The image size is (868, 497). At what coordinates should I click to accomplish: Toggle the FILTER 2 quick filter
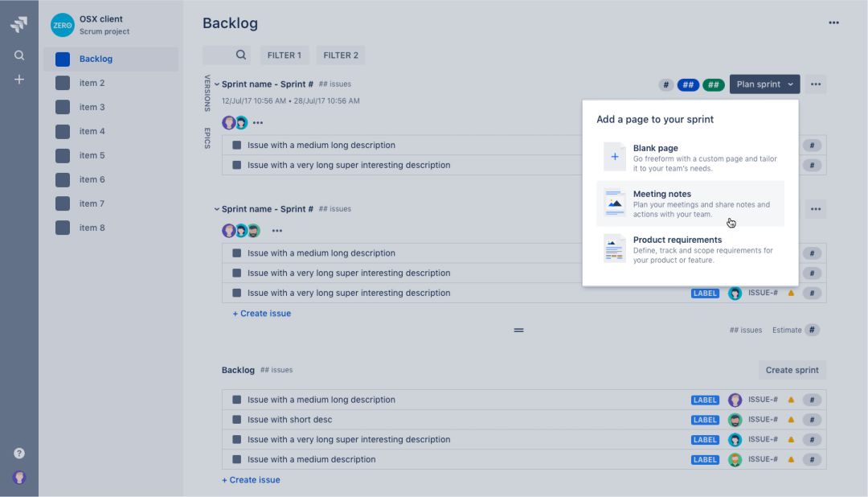(x=341, y=55)
